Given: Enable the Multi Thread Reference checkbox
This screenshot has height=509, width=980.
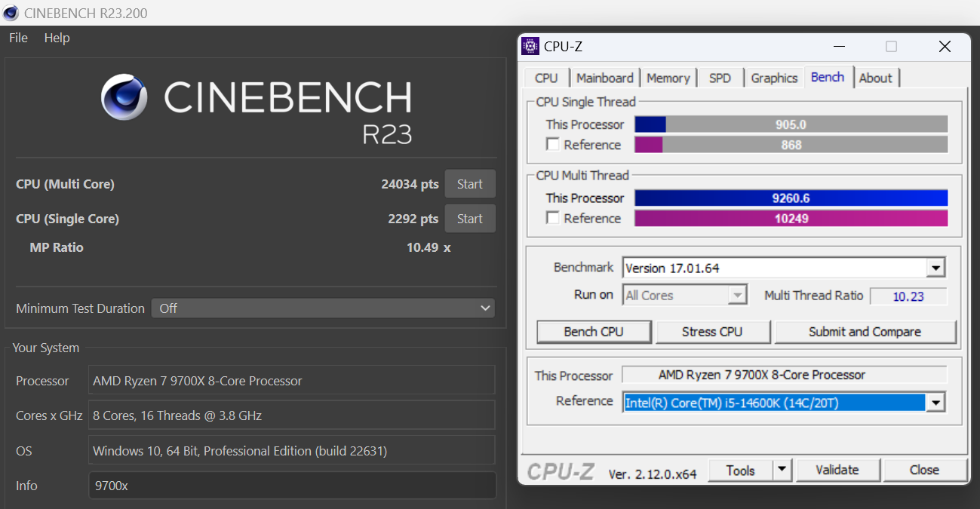Looking at the screenshot, I should pos(553,218).
